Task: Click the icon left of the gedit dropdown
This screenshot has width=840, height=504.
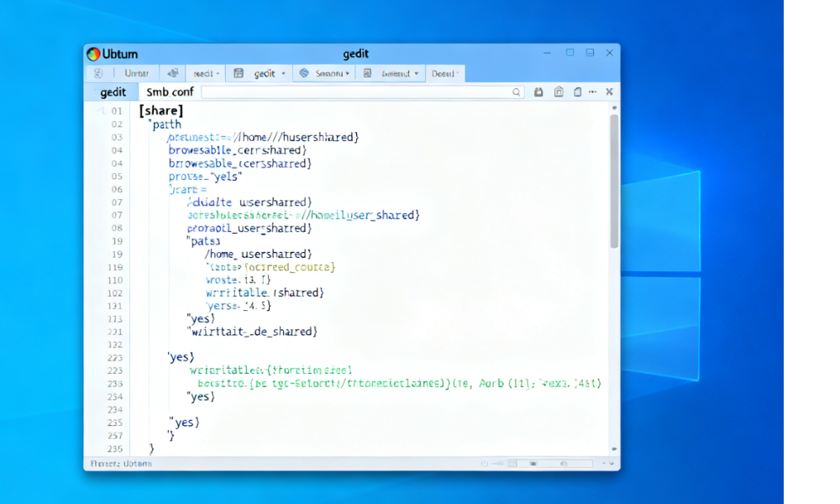Action: tap(239, 74)
